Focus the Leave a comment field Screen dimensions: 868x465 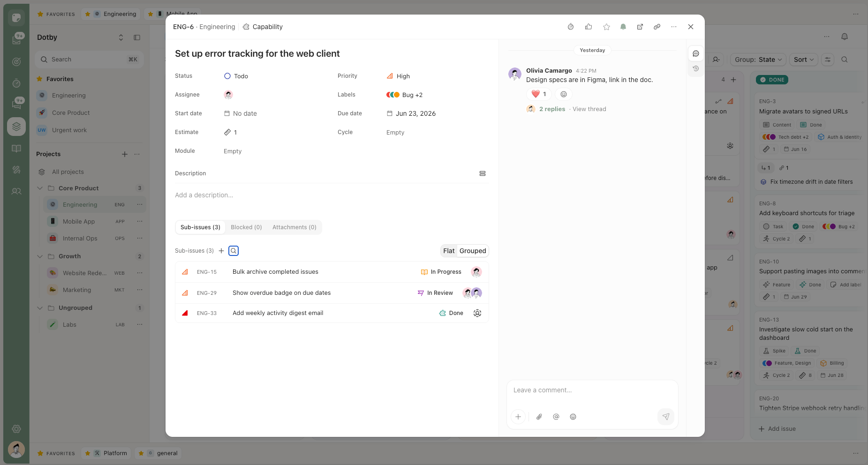[592, 390]
